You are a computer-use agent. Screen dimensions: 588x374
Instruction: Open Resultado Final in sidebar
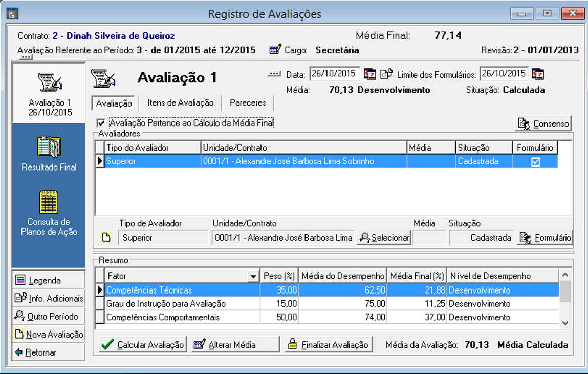[x=49, y=148]
